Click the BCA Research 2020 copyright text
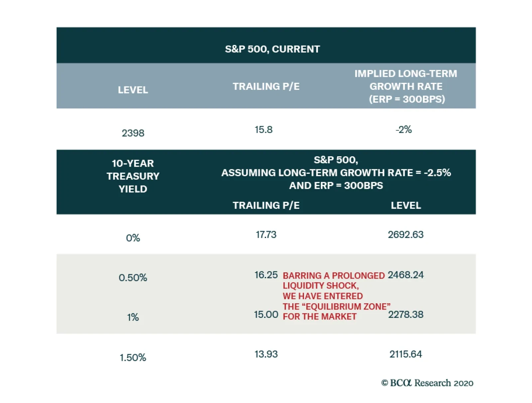The width and height of the screenshot is (532, 403). (x=427, y=383)
